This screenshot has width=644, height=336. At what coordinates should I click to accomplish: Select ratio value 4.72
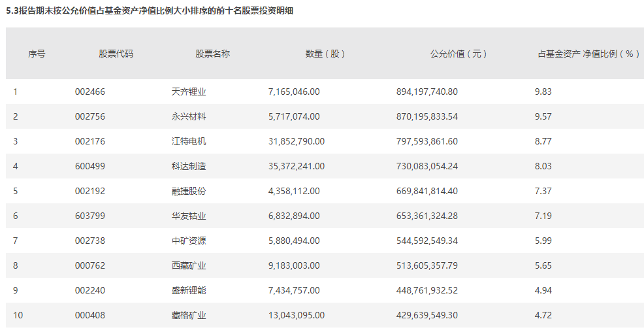(543, 316)
